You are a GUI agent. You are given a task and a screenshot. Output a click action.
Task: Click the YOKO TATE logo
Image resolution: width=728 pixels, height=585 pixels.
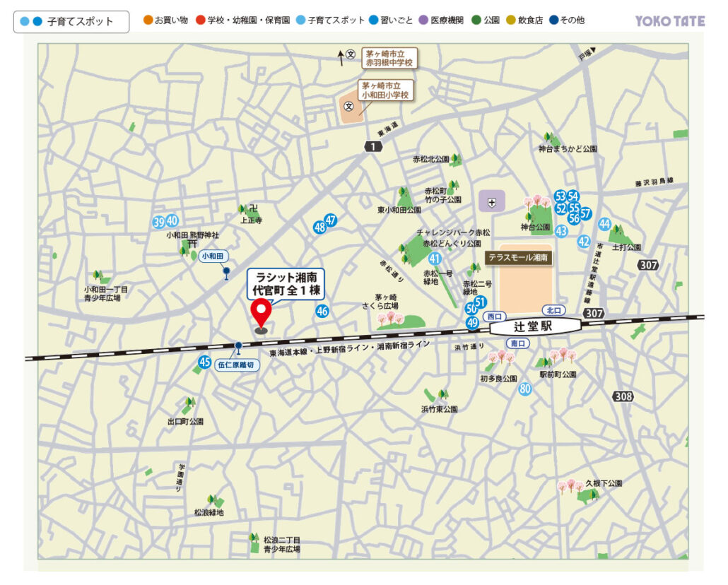pyautogui.click(x=669, y=21)
